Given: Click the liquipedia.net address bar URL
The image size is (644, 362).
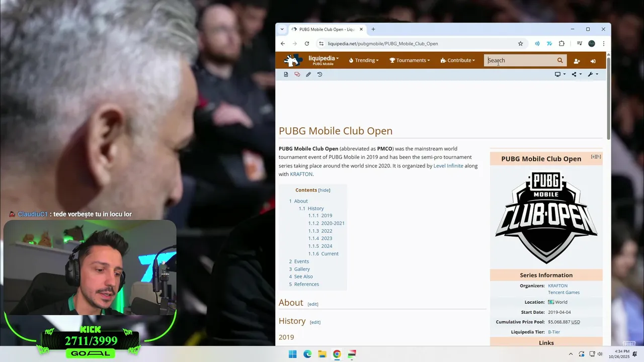Looking at the screenshot, I should tap(383, 44).
